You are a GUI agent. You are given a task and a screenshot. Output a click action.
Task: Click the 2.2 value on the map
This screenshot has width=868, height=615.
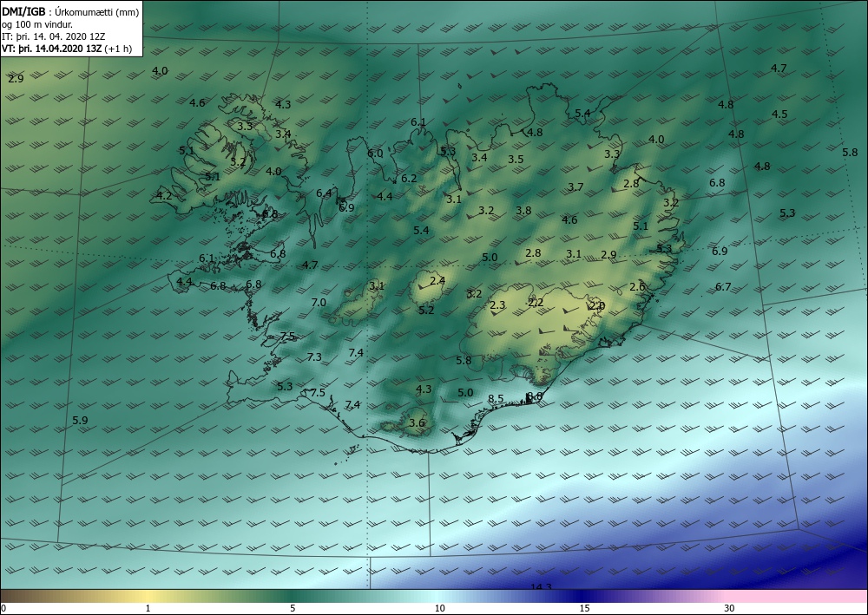pyautogui.click(x=536, y=302)
